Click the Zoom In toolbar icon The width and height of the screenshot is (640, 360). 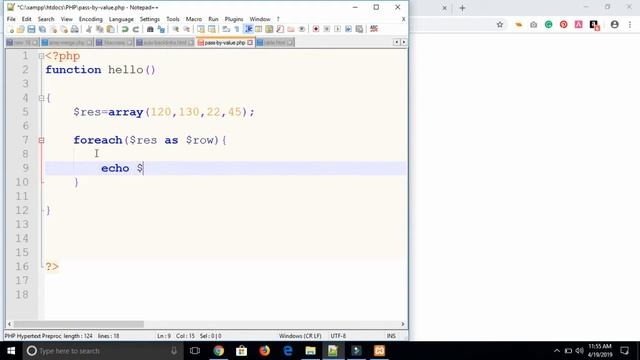(x=176, y=29)
